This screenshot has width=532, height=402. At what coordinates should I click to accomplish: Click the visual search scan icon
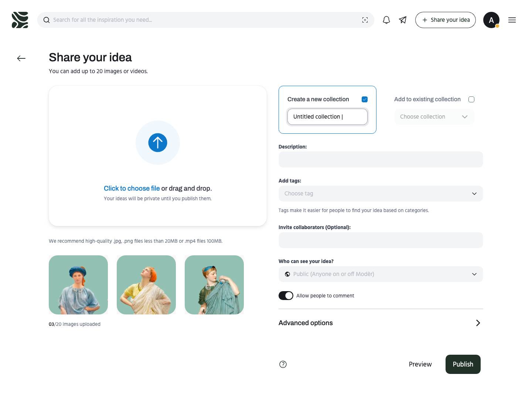(365, 20)
